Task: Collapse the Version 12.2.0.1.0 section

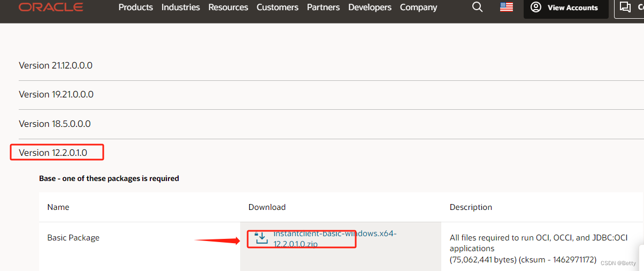Action: [53, 153]
